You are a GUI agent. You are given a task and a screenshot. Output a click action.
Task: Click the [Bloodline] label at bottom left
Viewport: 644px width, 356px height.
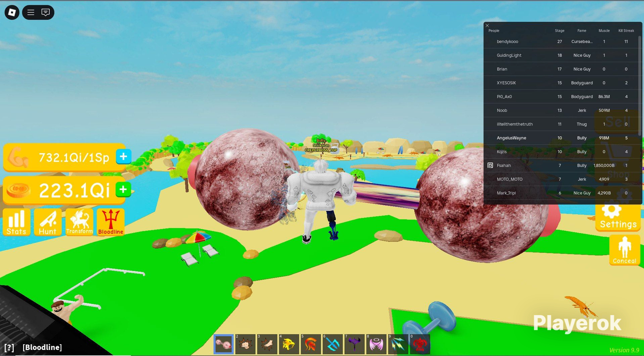(x=42, y=347)
